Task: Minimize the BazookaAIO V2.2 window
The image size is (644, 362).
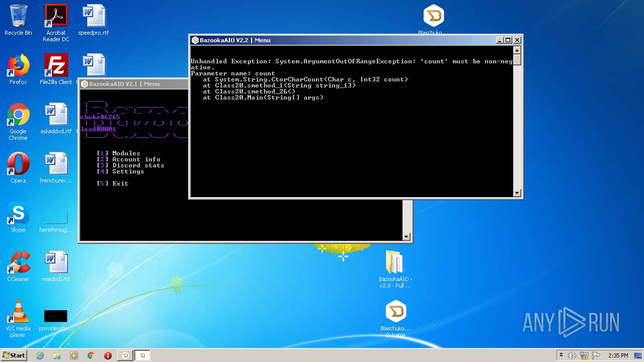Action: pos(500,40)
